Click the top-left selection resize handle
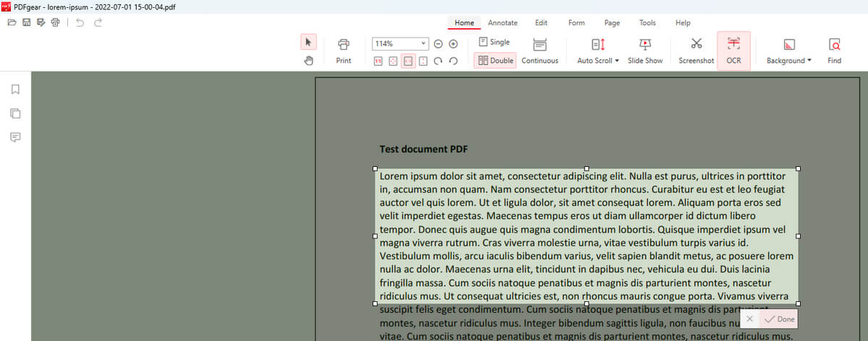The height and width of the screenshot is (341, 868). click(x=375, y=168)
